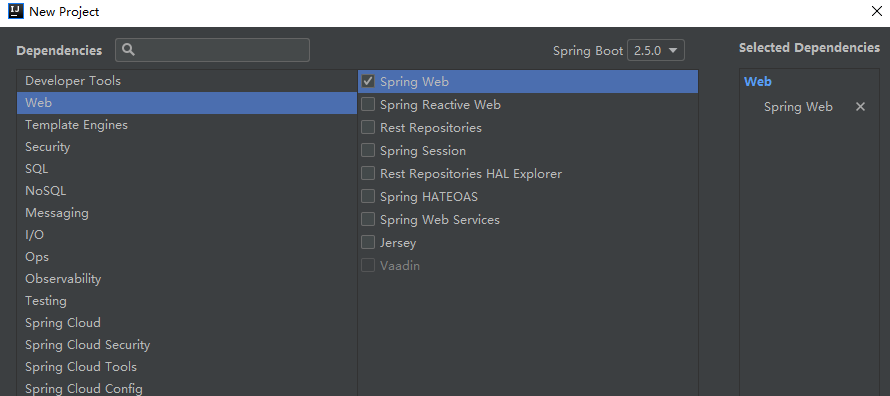
Task: Check the Spring Web Services option
Action: 368,219
